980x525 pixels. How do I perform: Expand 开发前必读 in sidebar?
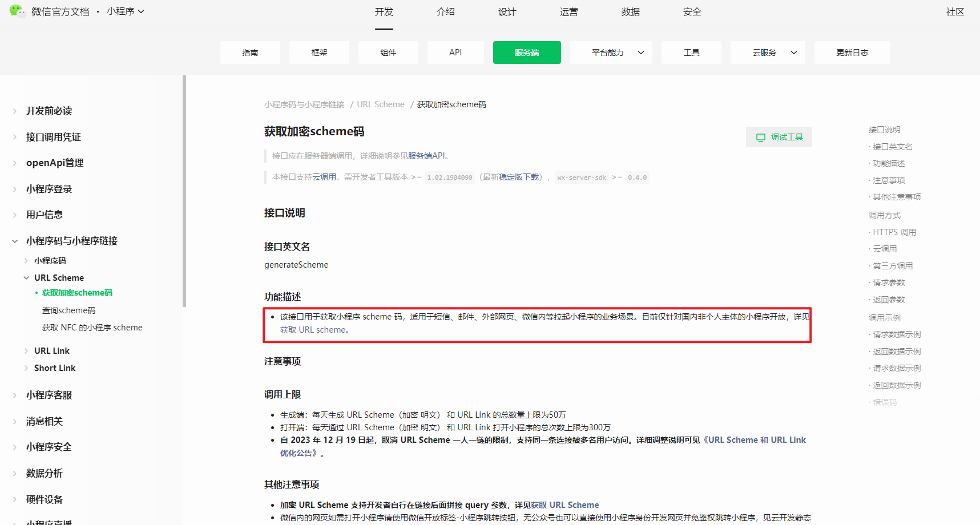49,111
